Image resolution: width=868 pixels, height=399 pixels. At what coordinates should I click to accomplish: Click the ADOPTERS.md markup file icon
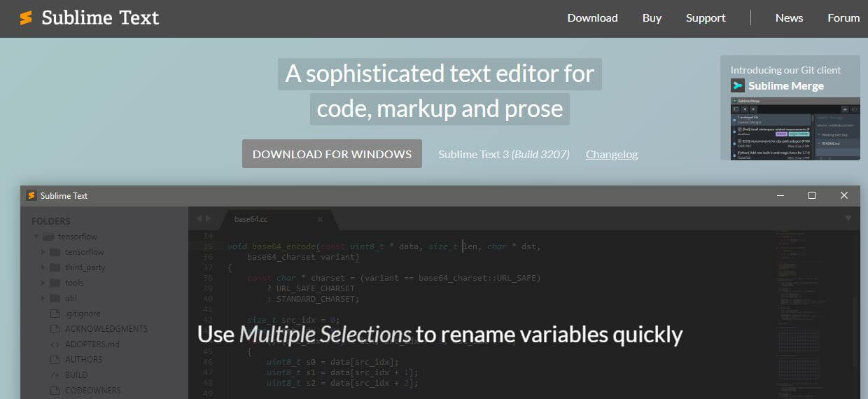[55, 344]
